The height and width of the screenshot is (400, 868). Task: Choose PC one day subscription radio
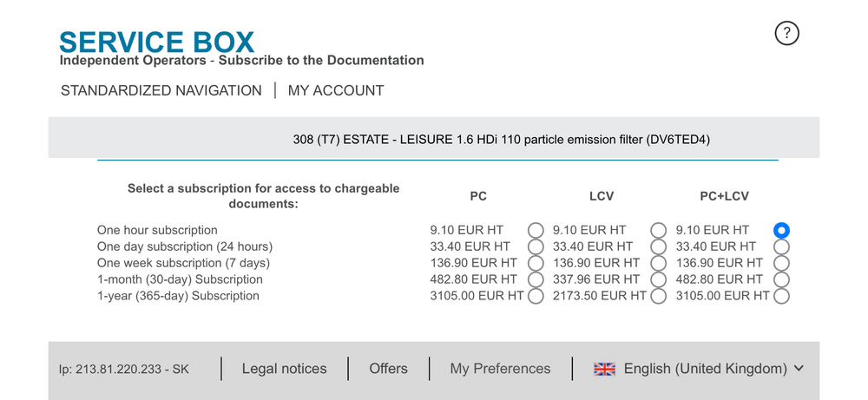[x=536, y=246]
